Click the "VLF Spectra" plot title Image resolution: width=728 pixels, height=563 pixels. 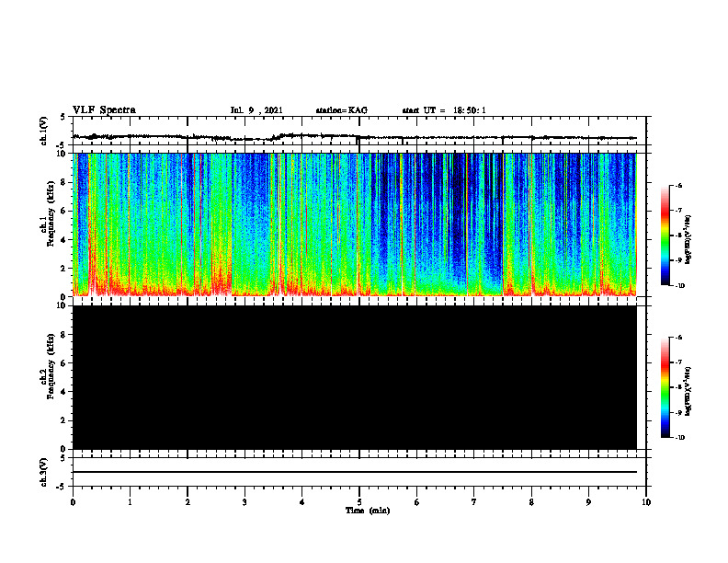click(104, 110)
